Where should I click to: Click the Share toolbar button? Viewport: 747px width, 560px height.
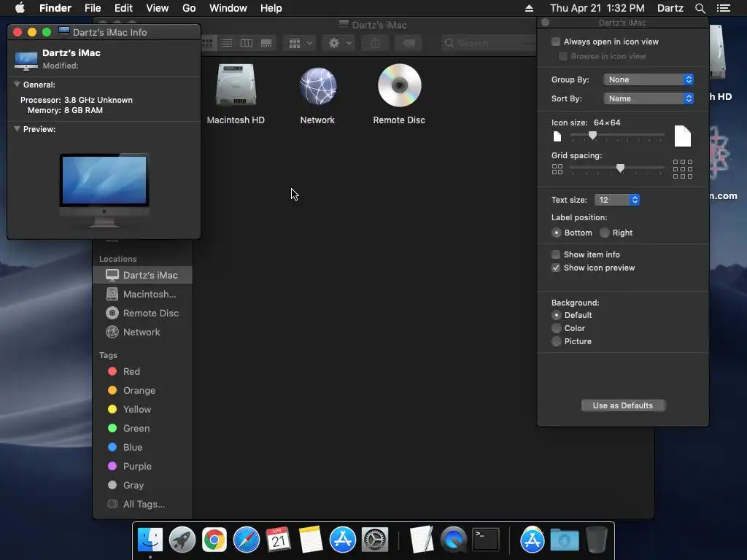click(x=376, y=43)
